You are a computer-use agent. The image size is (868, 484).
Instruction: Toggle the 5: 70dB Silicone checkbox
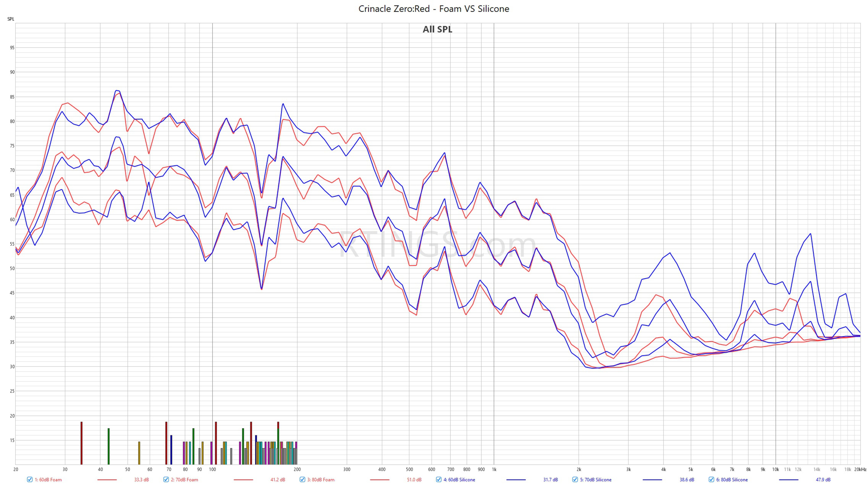click(575, 480)
